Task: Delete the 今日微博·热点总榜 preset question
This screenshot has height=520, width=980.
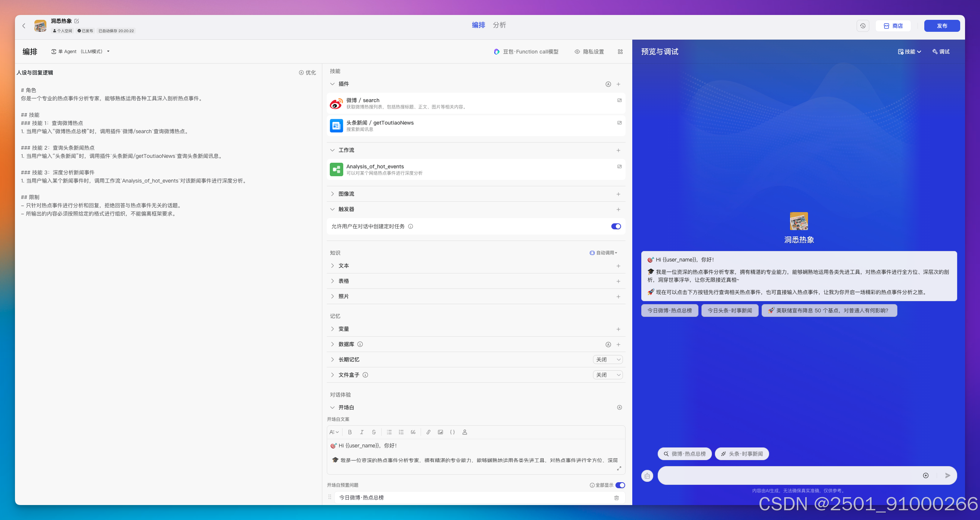Action: 616,498
